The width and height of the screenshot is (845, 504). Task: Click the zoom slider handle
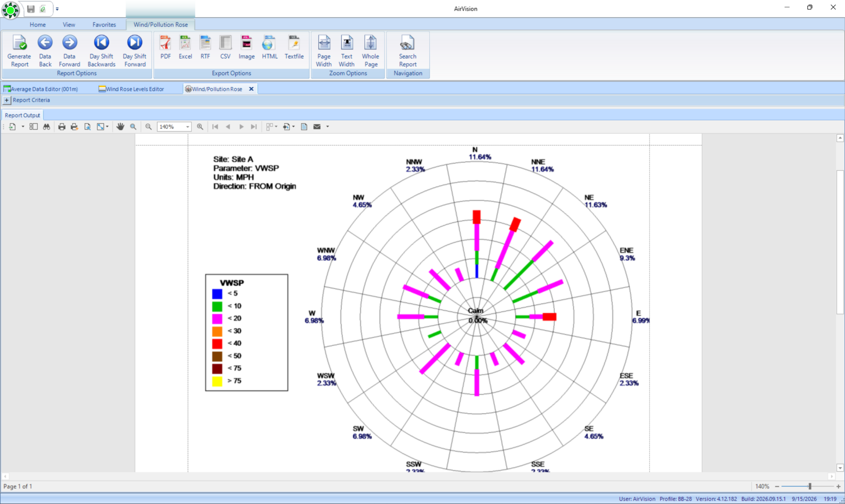point(810,486)
